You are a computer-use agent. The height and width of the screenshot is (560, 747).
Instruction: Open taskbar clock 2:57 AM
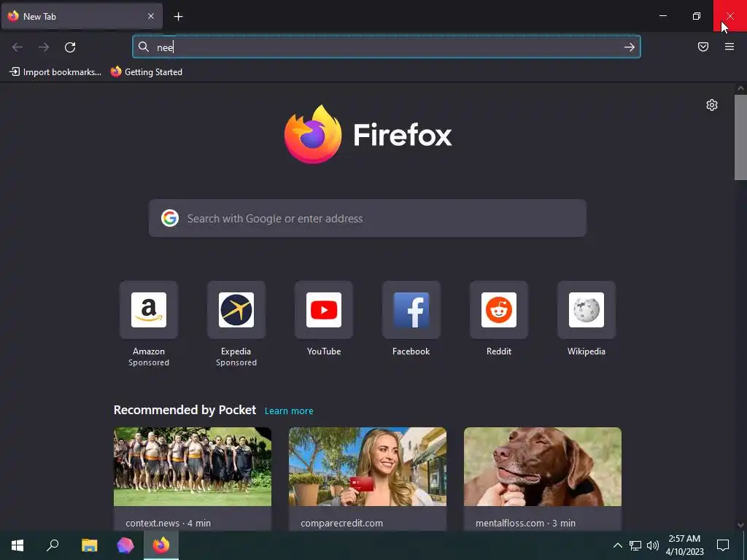(684, 545)
